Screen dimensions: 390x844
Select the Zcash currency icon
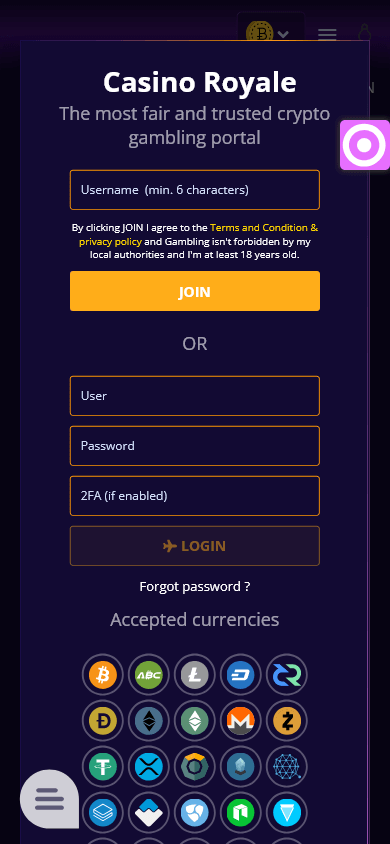pos(287,721)
